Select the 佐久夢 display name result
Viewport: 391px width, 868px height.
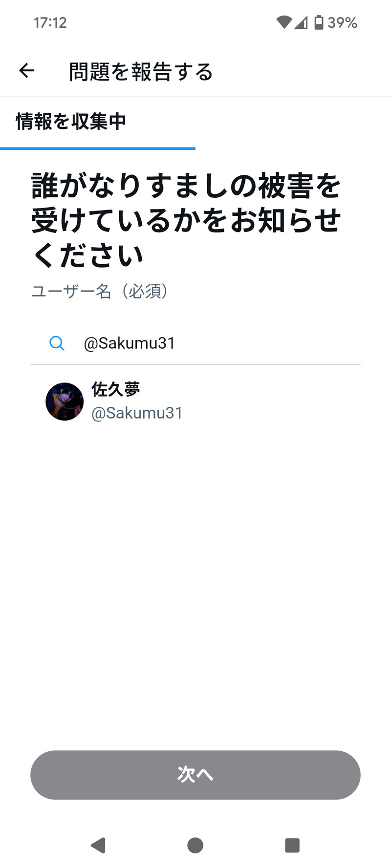coord(116,389)
